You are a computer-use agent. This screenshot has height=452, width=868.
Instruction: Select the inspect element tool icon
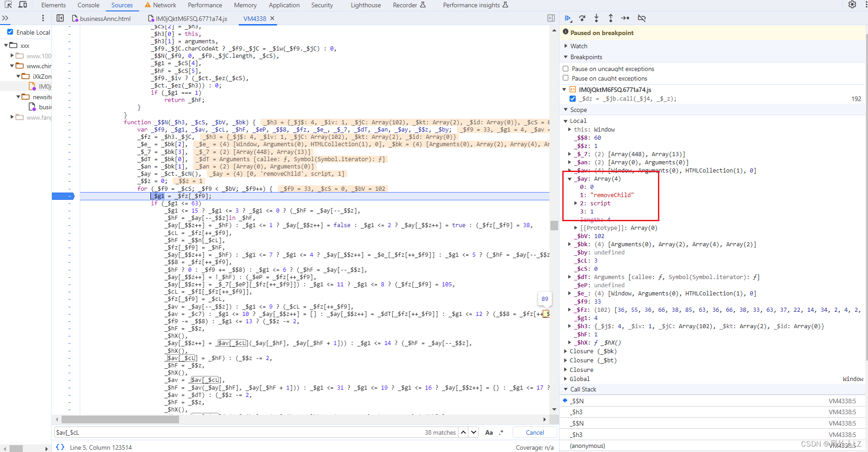click(8, 5)
